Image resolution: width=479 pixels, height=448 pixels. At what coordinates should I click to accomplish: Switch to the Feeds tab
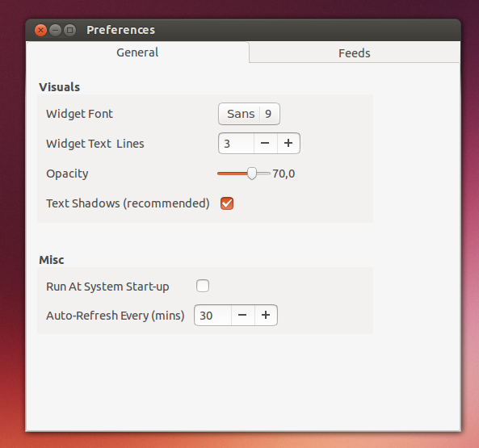coord(355,53)
